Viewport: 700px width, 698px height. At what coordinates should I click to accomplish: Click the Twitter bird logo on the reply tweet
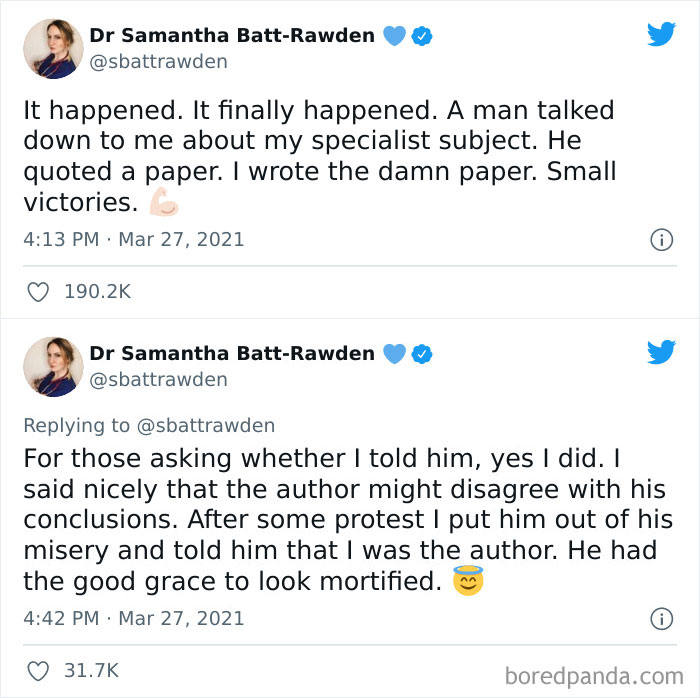[x=661, y=352]
